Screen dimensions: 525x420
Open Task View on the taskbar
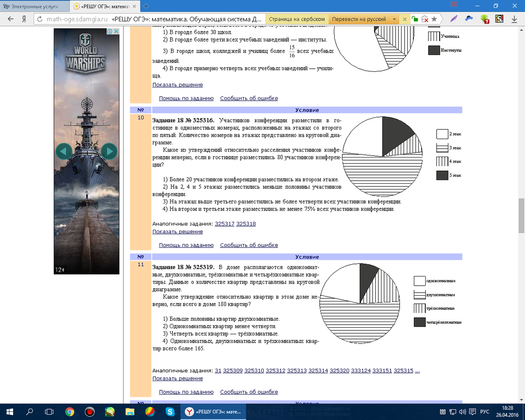(x=49, y=412)
